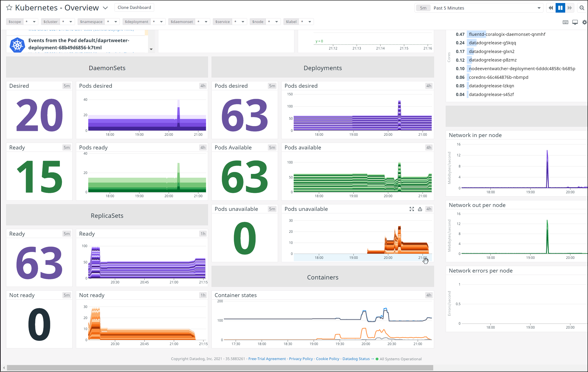
Task: Click the Network out per node title
Action: (x=477, y=205)
